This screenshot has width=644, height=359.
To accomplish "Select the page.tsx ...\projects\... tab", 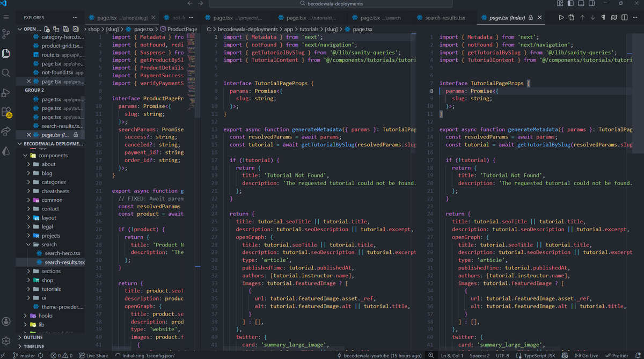I will click(238, 18).
